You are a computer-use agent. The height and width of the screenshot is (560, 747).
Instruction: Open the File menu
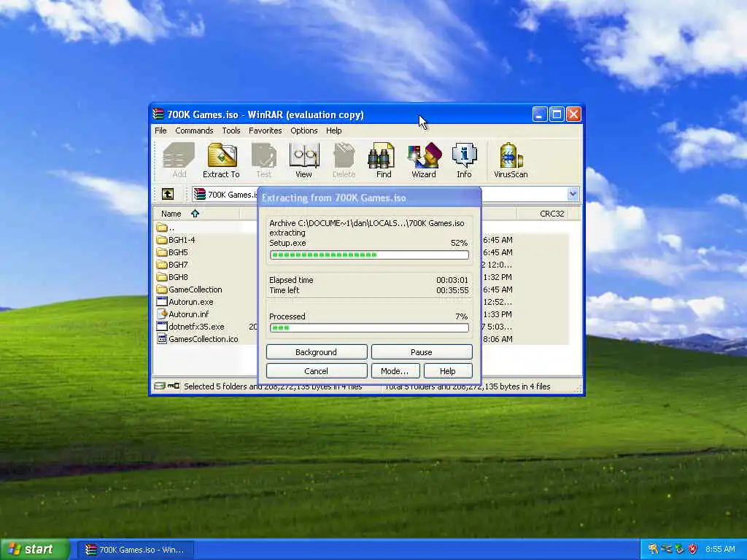pyautogui.click(x=160, y=131)
